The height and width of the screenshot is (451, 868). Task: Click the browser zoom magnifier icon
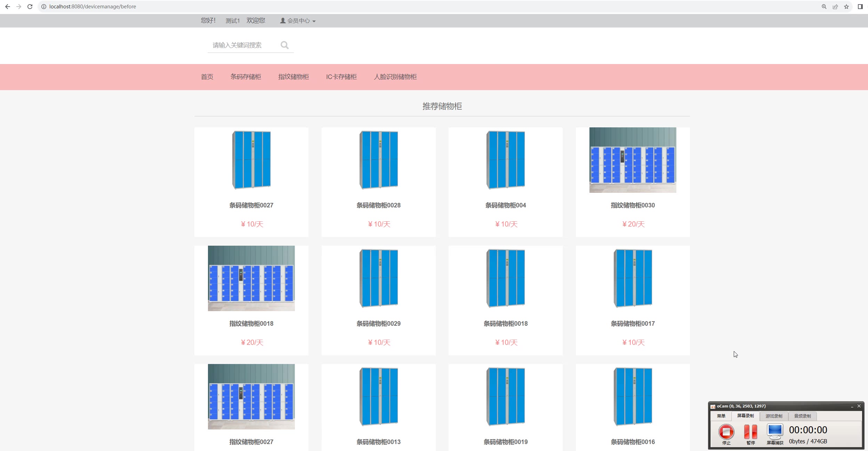[824, 7]
